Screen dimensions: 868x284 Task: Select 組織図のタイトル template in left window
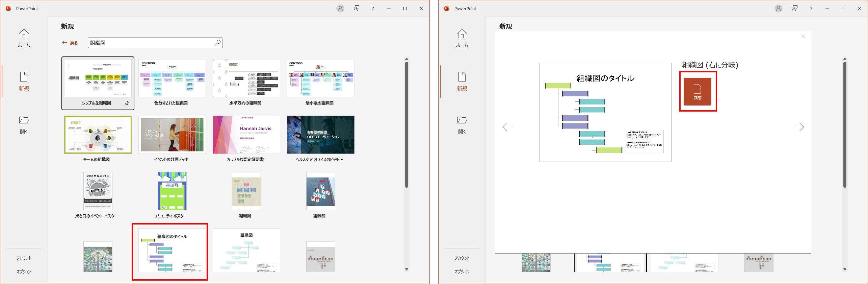pos(172,251)
